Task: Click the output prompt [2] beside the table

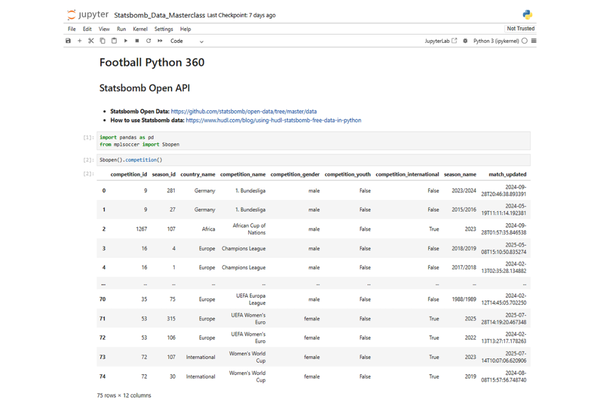Action: (x=88, y=174)
